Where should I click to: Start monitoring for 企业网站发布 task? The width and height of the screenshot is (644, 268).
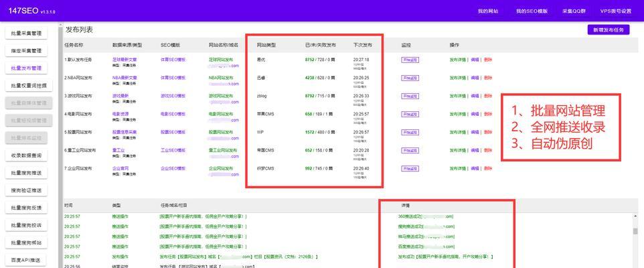pos(409,168)
